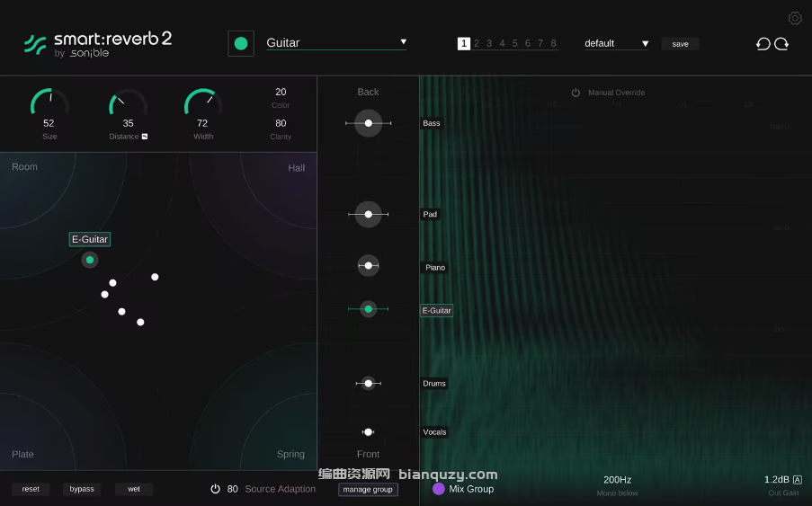Viewport: 812px width, 506px height.
Task: Toggle the Distance auto icon
Action: (x=145, y=137)
